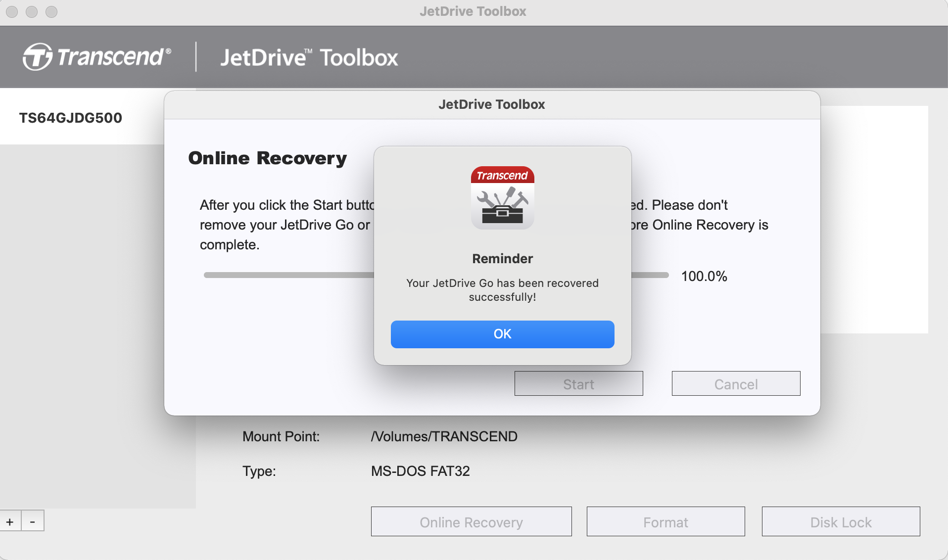
Task: Click the 100.0% progress value
Action: coord(704,276)
